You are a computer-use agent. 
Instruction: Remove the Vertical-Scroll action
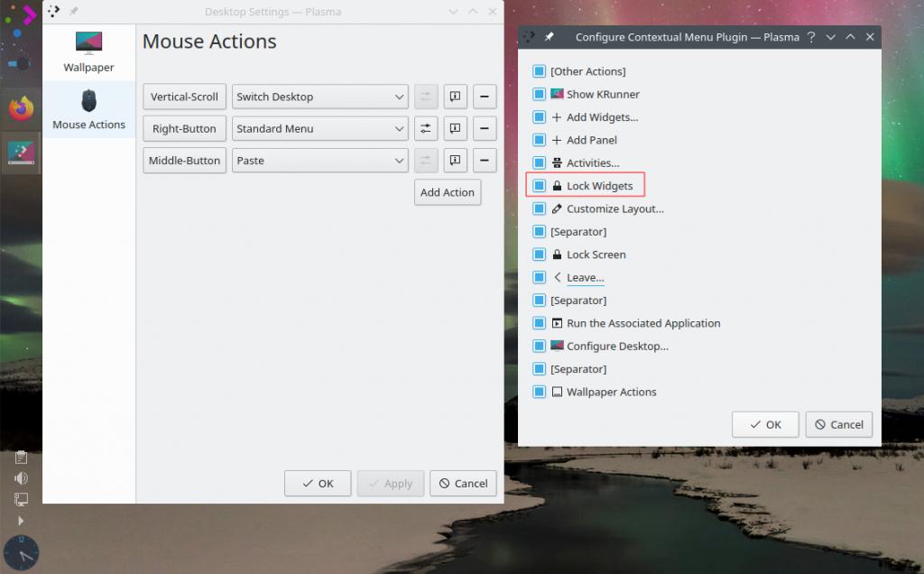click(x=485, y=97)
